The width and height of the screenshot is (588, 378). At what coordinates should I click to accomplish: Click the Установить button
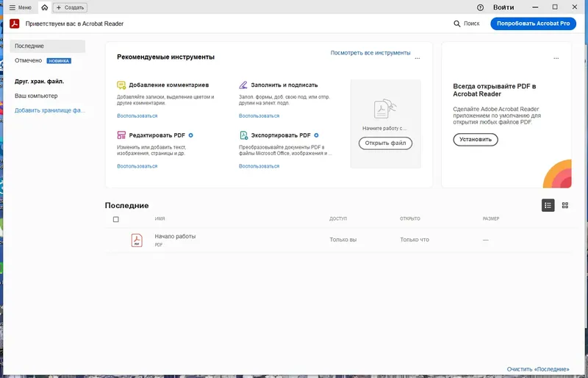[476, 139]
